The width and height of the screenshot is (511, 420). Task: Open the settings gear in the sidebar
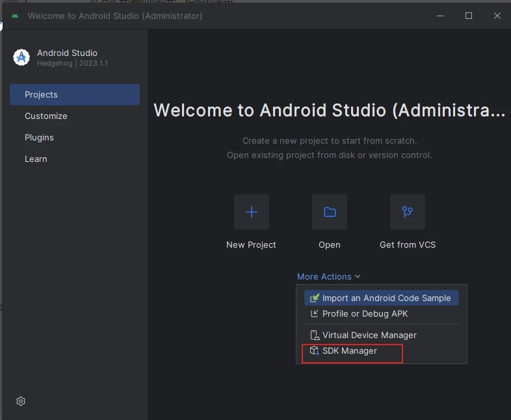[21, 401]
